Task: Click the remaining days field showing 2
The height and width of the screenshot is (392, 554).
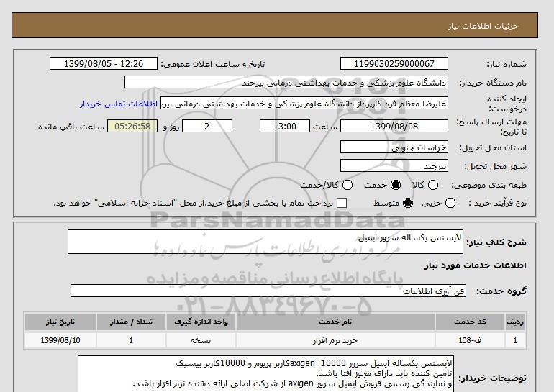Action: point(207,126)
